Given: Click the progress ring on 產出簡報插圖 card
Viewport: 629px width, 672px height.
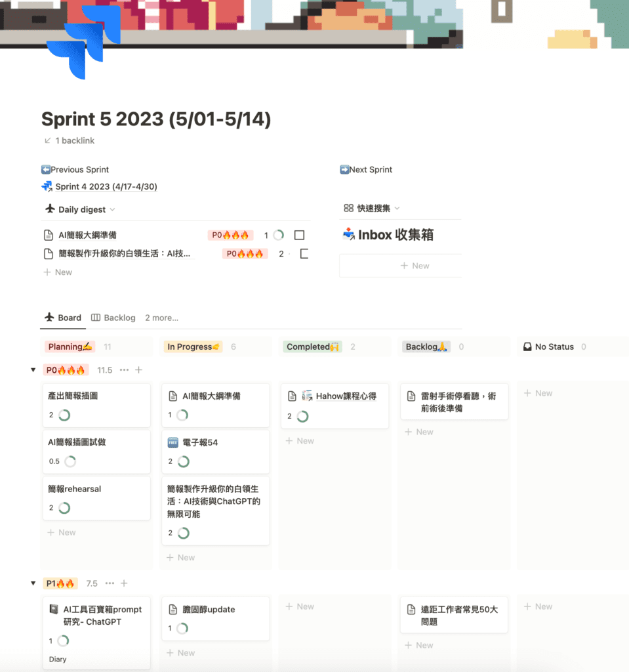Looking at the screenshot, I should coord(64,415).
